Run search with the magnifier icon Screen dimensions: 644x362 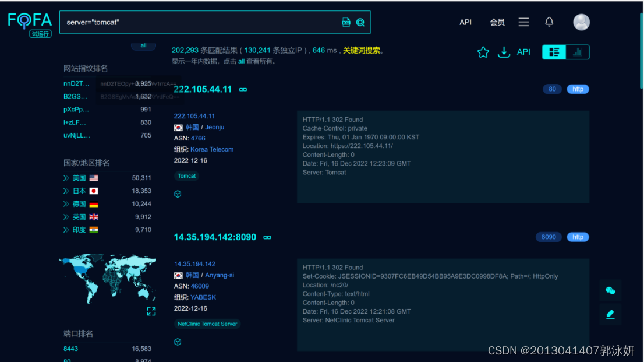(360, 22)
